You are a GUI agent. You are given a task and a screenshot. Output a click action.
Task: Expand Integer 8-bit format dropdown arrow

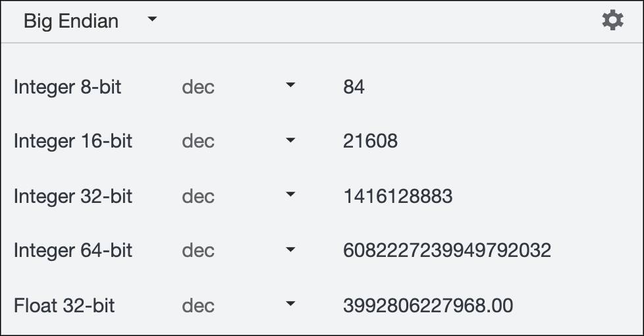(x=290, y=86)
